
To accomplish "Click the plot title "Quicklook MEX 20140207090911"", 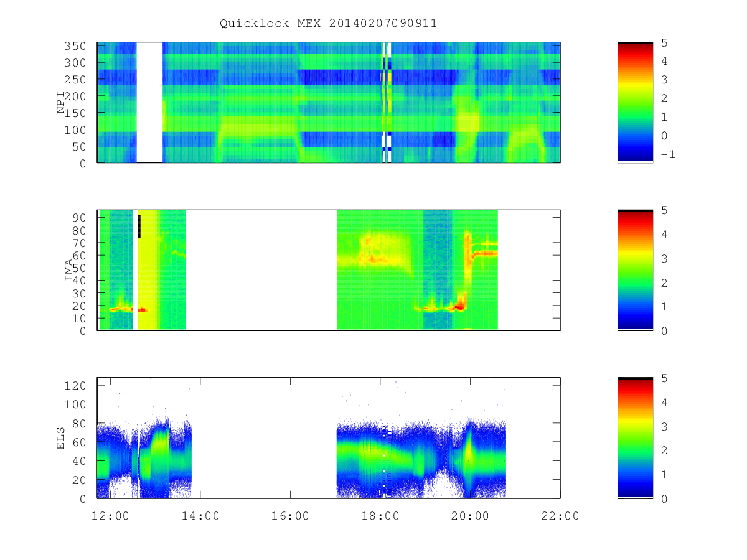I will [328, 23].
